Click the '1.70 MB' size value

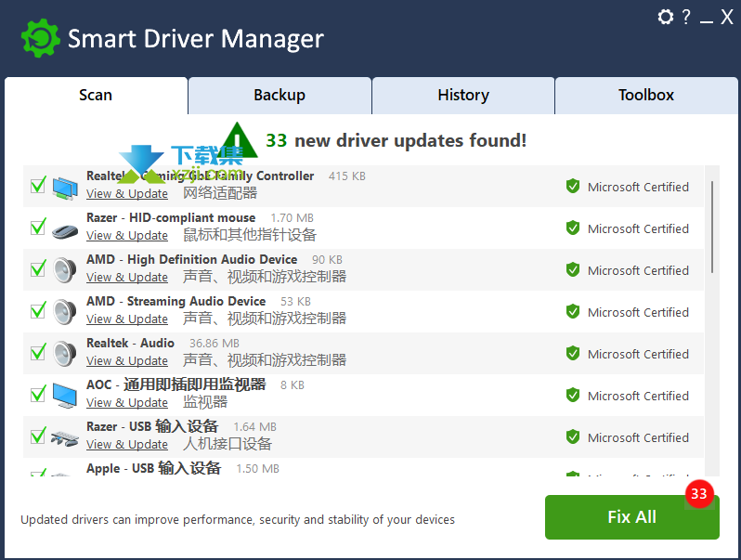(292, 218)
